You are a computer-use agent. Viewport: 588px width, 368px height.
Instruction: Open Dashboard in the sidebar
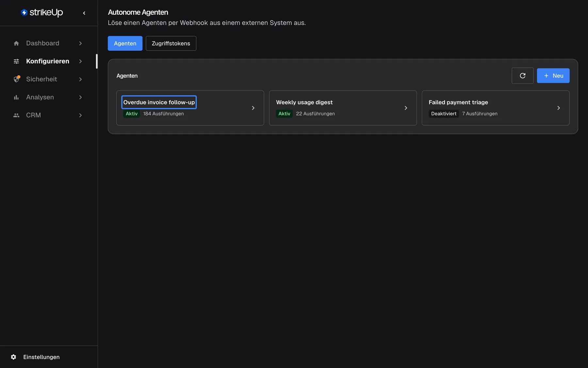[48, 43]
